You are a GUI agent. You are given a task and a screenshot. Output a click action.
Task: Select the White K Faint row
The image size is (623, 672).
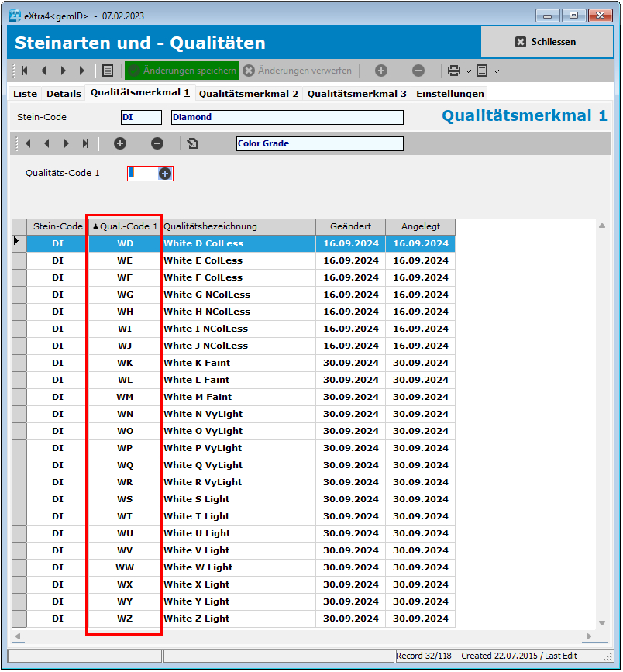[x=197, y=363]
